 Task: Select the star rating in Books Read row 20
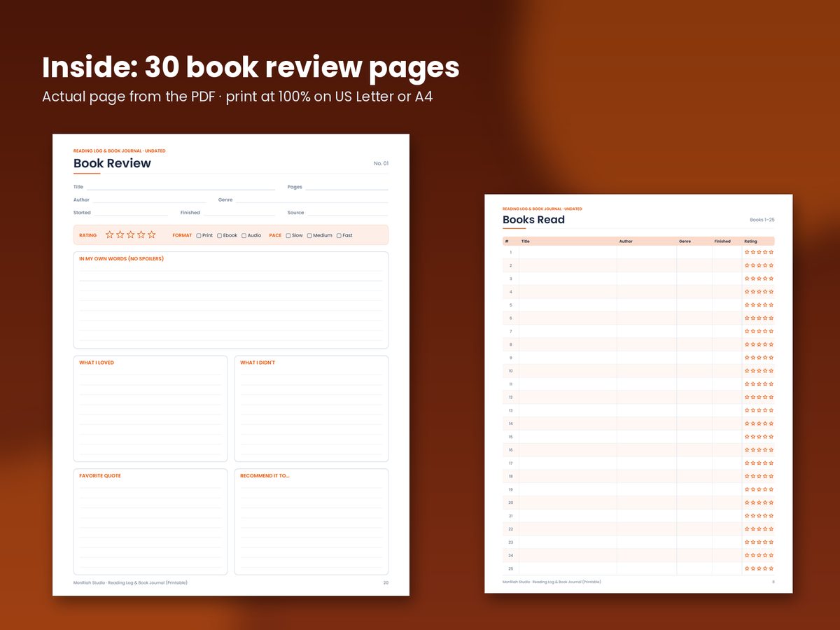point(759,503)
